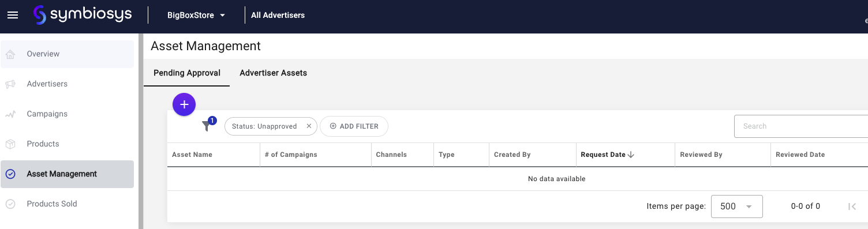
Task: Go to first page of results
Action: click(x=852, y=207)
